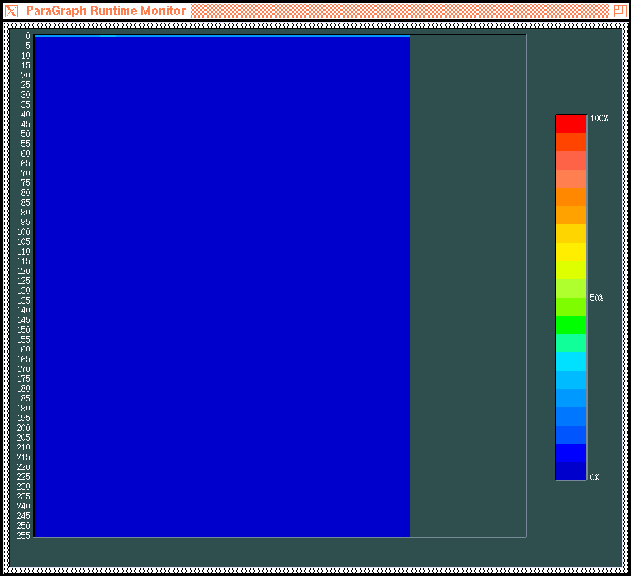The width and height of the screenshot is (631, 576).
Task: Click the blue utilization area in the chart
Action: pos(222,286)
